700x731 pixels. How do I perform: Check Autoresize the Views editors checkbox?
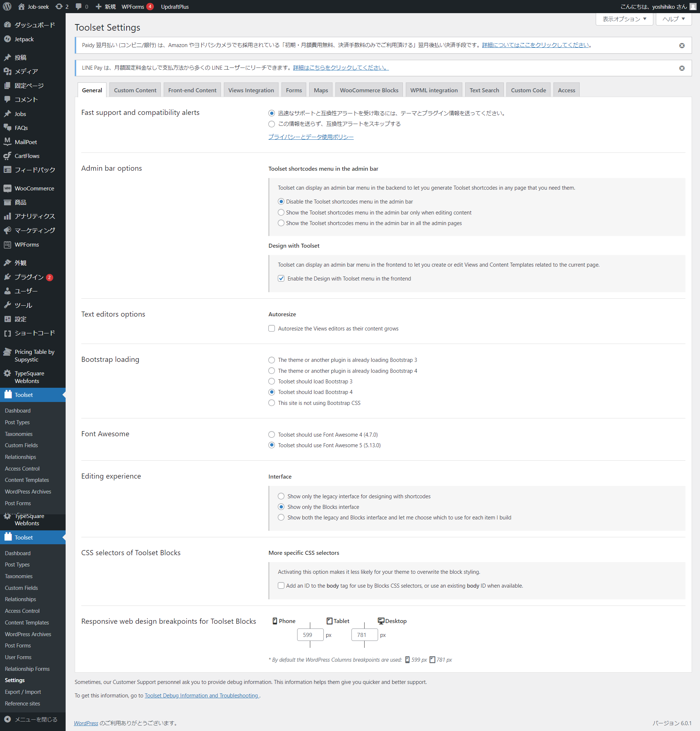(x=272, y=329)
